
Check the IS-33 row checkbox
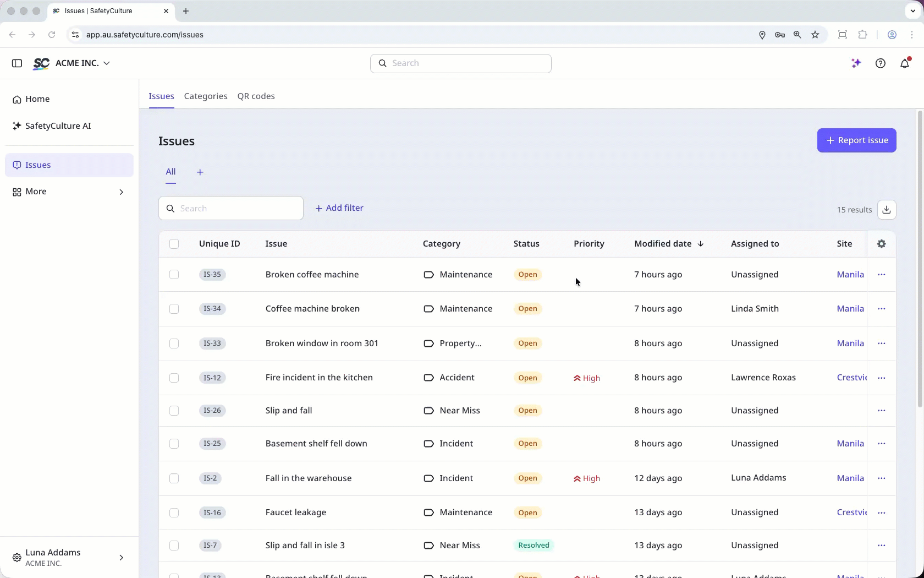(174, 343)
